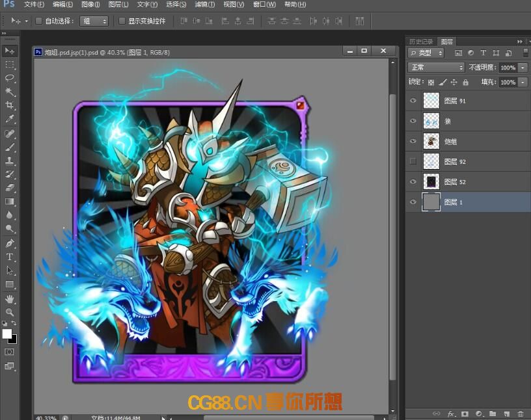Delete layer using the trash icon
The height and width of the screenshot is (420, 531).
pos(521,413)
